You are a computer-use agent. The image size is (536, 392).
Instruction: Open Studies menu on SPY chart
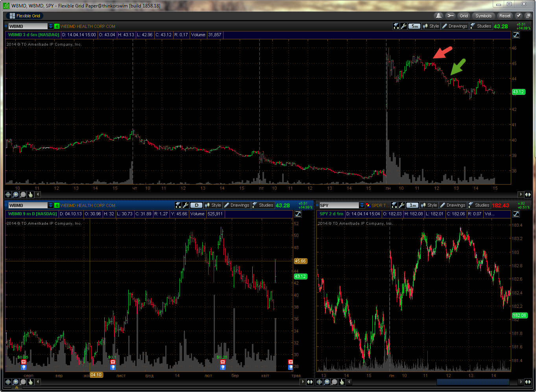click(479, 205)
